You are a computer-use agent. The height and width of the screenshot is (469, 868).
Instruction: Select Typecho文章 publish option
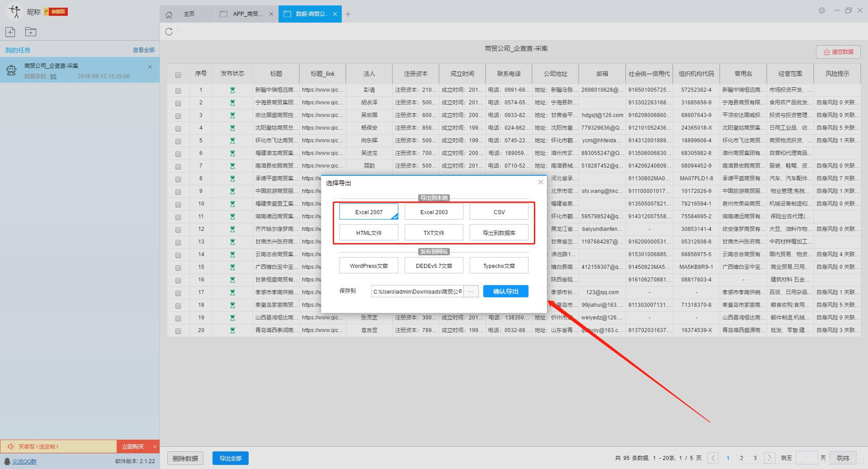tap(499, 265)
